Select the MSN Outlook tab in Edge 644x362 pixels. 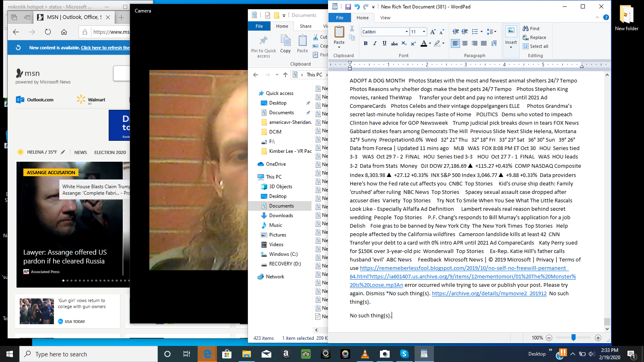click(x=74, y=17)
